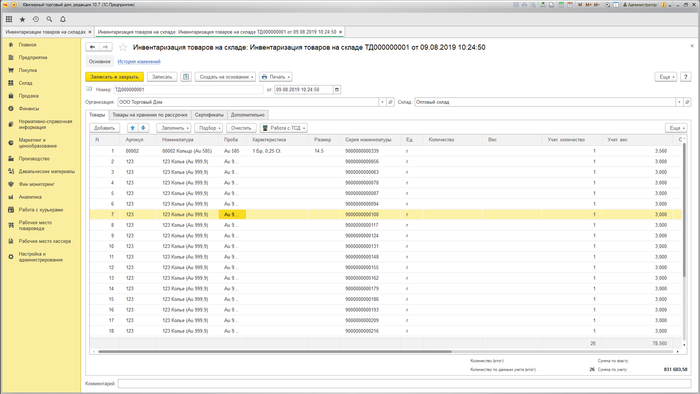700x394 pixels.
Task: Open Склад section in sidebar
Action: click(x=25, y=83)
